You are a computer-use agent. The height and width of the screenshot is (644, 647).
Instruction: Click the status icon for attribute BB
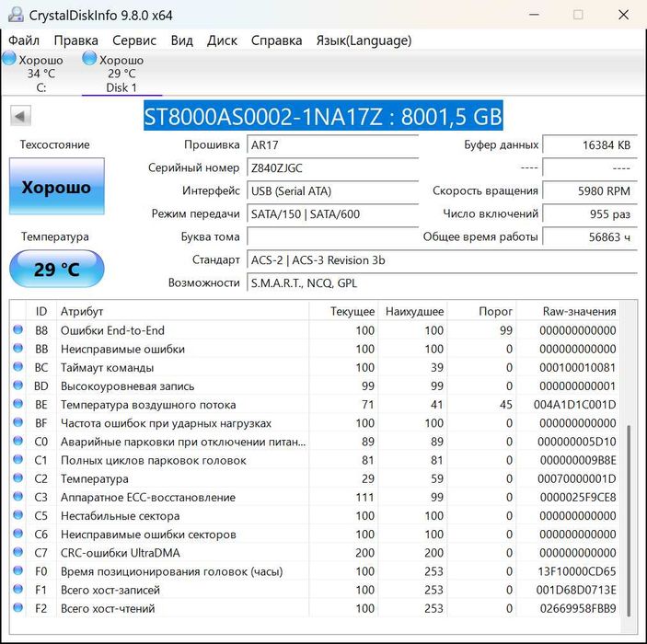click(17, 348)
